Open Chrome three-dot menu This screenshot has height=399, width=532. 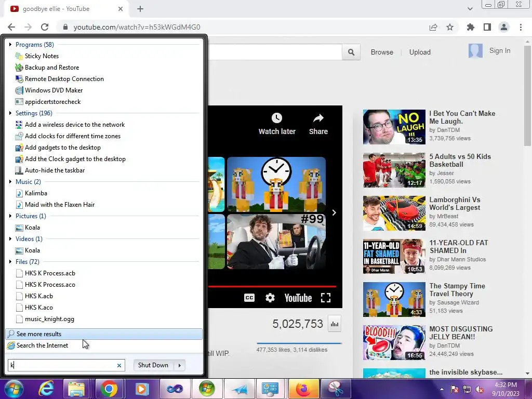[x=521, y=27]
